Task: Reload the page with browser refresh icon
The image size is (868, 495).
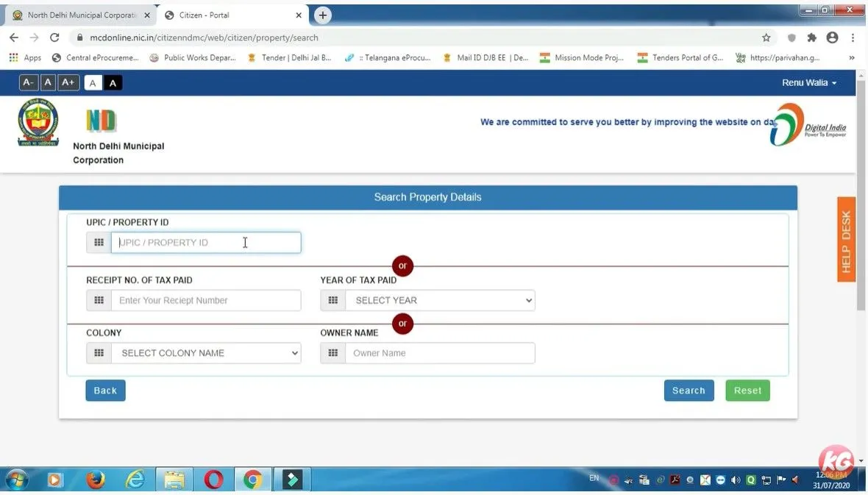Action: coord(54,38)
